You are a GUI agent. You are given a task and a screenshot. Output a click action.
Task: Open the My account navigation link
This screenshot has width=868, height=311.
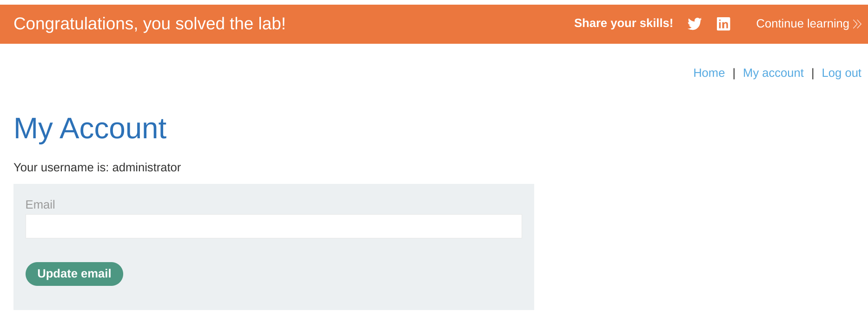[773, 73]
